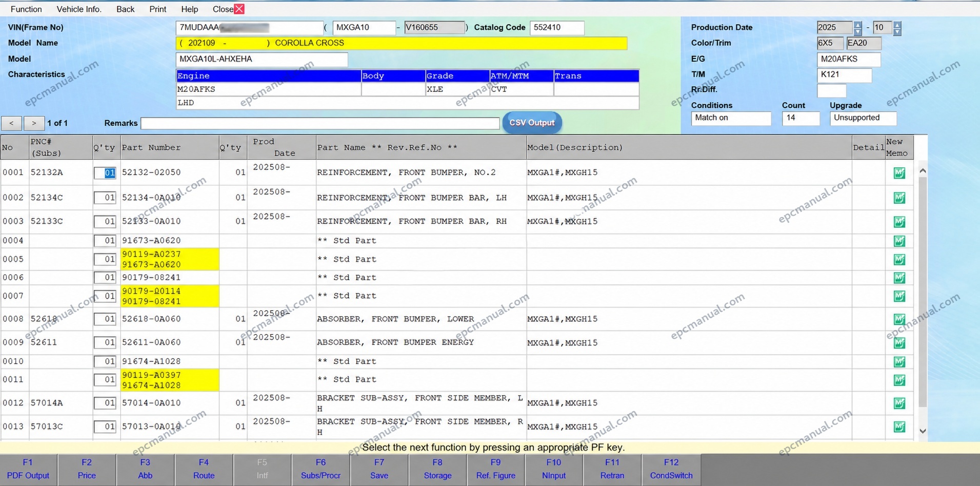This screenshot has height=486, width=980.
Task: Click scrollbar down arrow of parts list
Action: 923,431
